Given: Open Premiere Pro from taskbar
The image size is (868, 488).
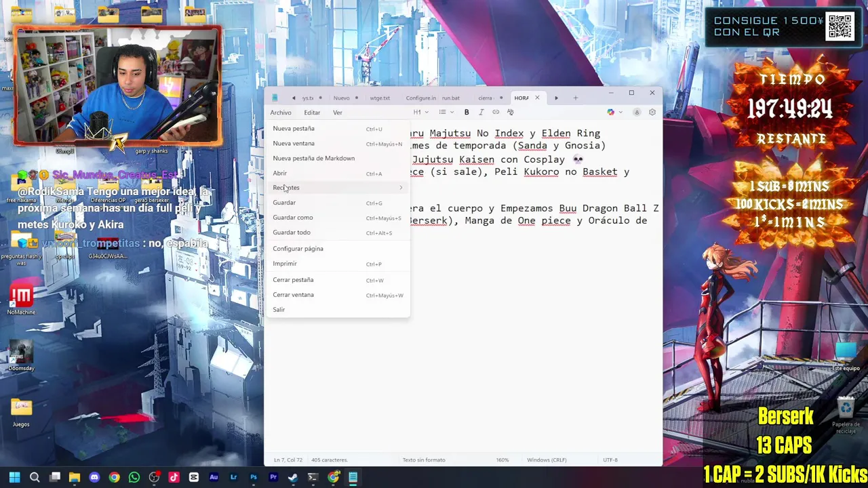Looking at the screenshot, I should (273, 478).
